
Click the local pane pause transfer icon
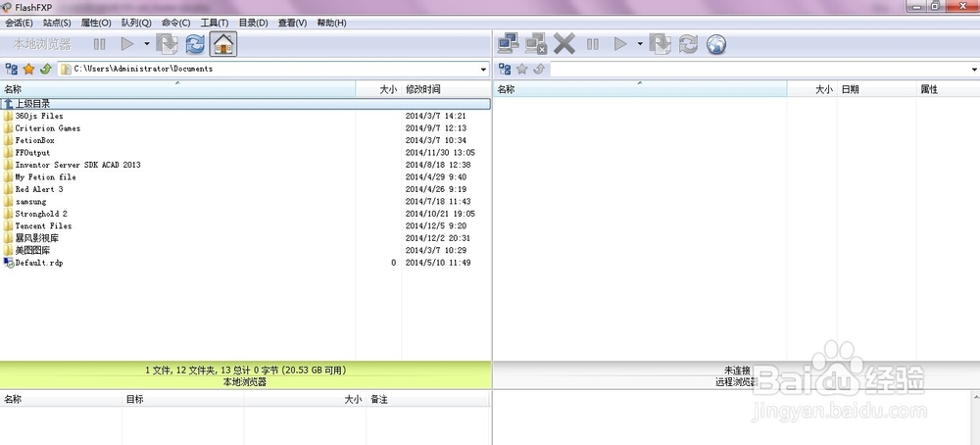(99, 44)
